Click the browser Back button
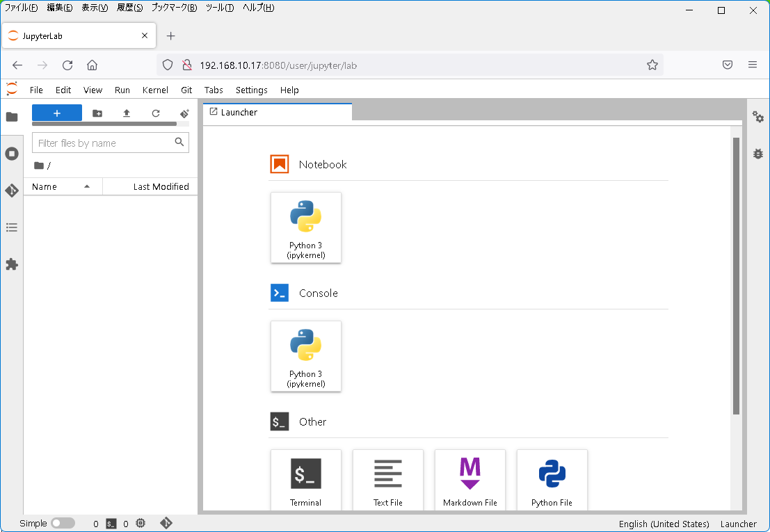 pos(17,65)
